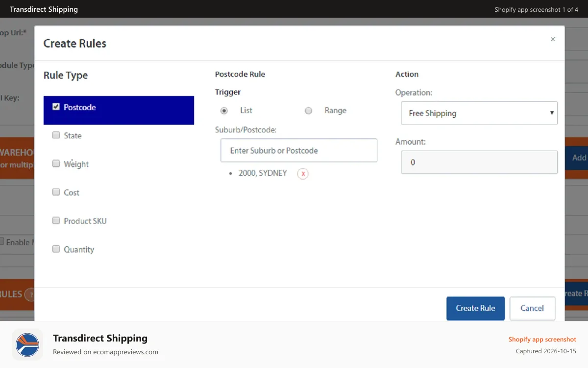This screenshot has height=368, width=588.
Task: Click the Suburb/Postcode label
Action: click(x=246, y=130)
